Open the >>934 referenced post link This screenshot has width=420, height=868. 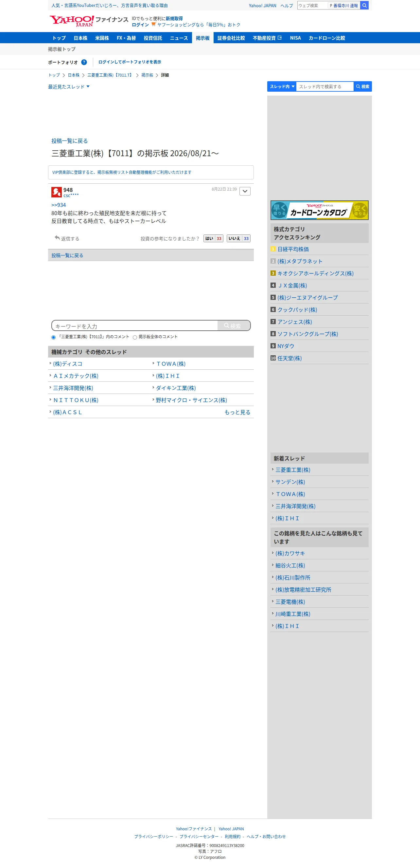[59, 205]
